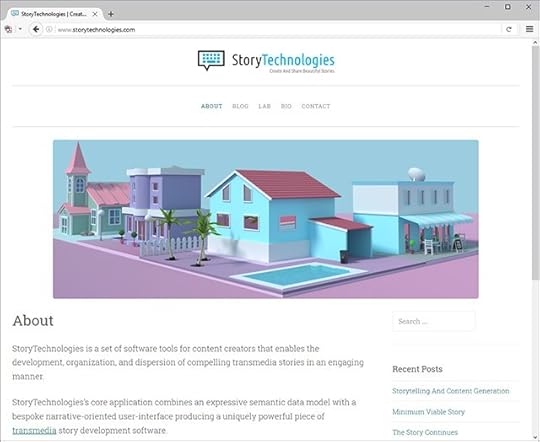Go to the LAB navigation item

tap(264, 106)
